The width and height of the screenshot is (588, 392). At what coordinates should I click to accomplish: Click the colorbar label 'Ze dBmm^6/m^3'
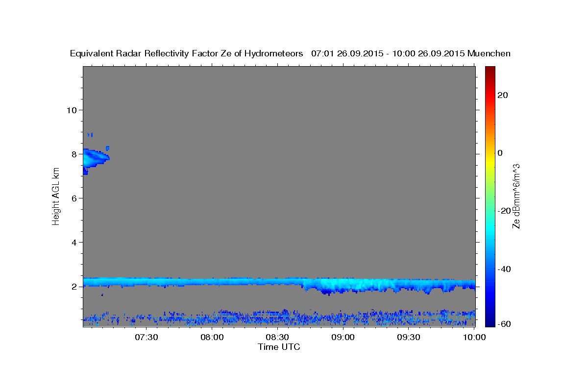coord(515,196)
